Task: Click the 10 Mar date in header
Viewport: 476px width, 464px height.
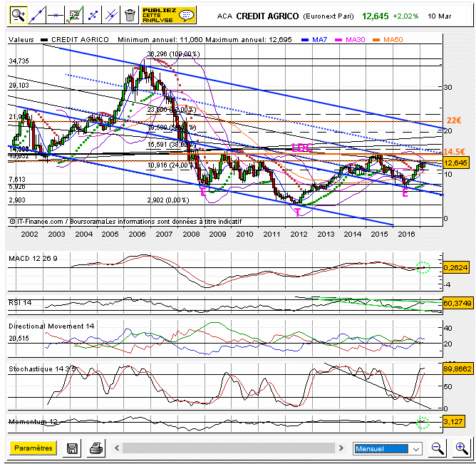Action: click(439, 16)
